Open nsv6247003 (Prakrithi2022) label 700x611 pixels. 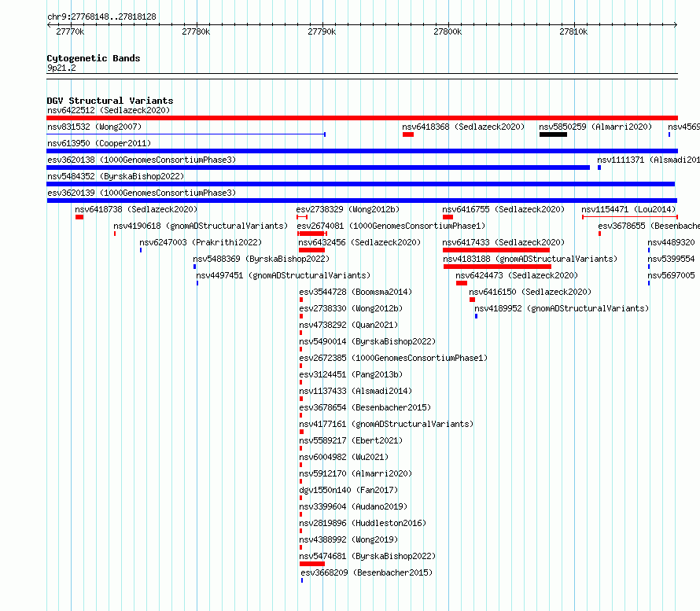[x=201, y=242]
